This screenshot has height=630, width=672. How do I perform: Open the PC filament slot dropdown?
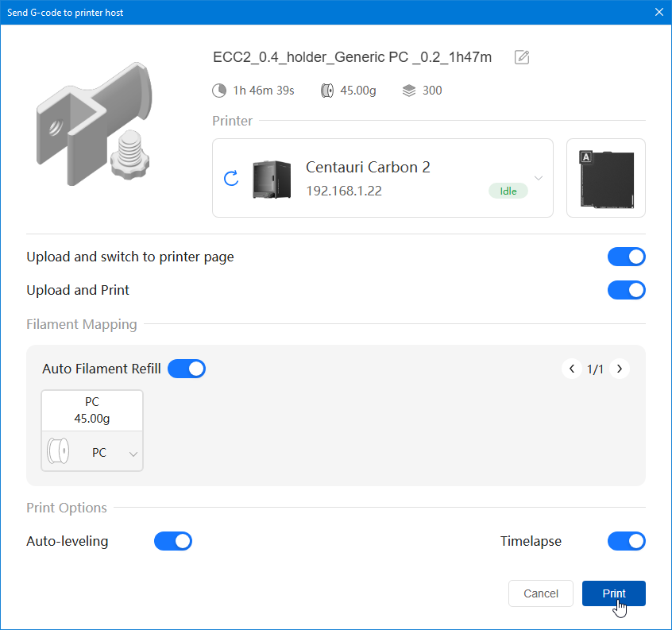[133, 454]
